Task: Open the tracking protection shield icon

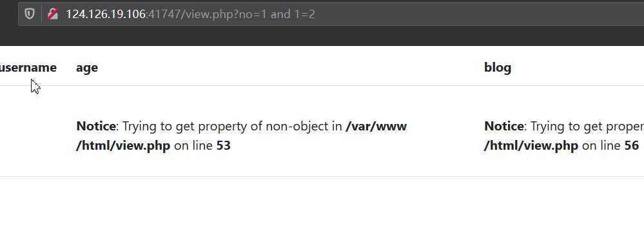Action: (29, 14)
